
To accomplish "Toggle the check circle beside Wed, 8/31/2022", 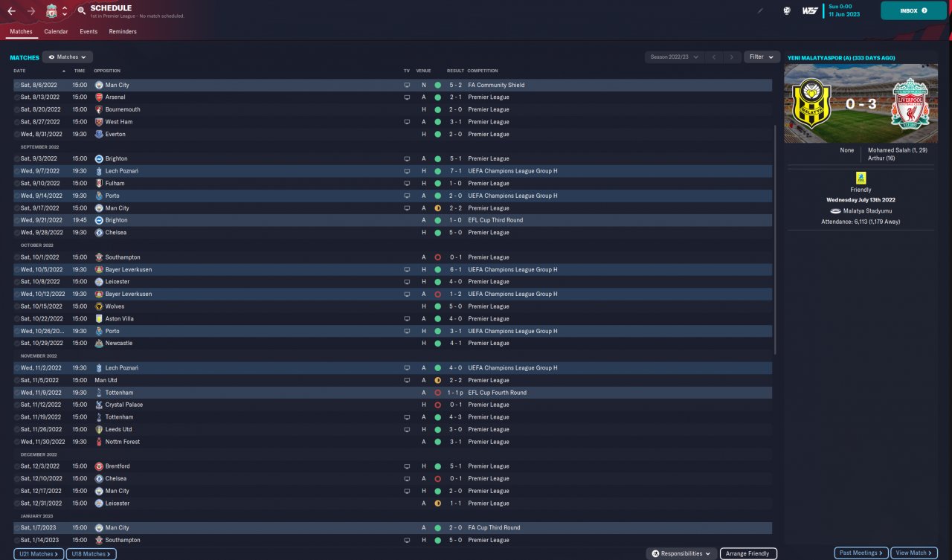I will coord(16,134).
